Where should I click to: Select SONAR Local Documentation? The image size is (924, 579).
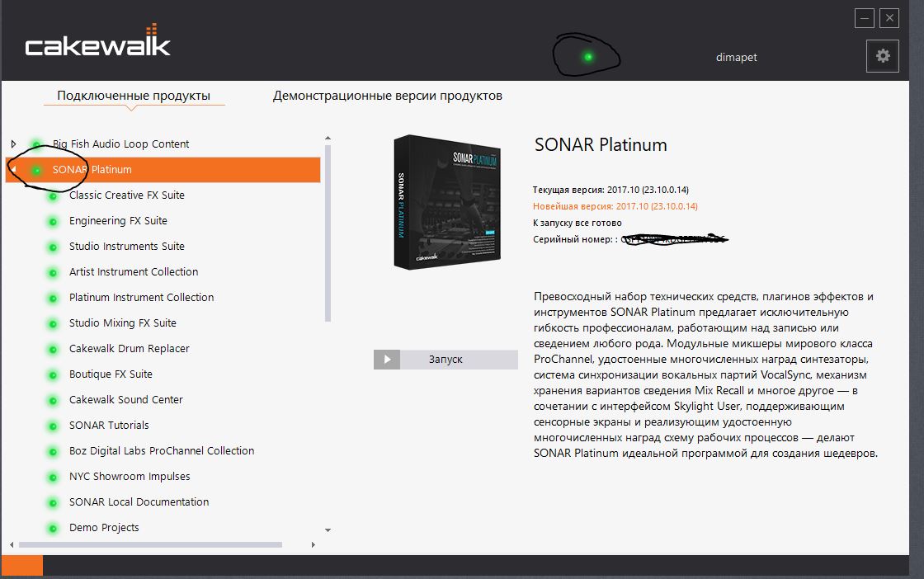[x=139, y=501]
